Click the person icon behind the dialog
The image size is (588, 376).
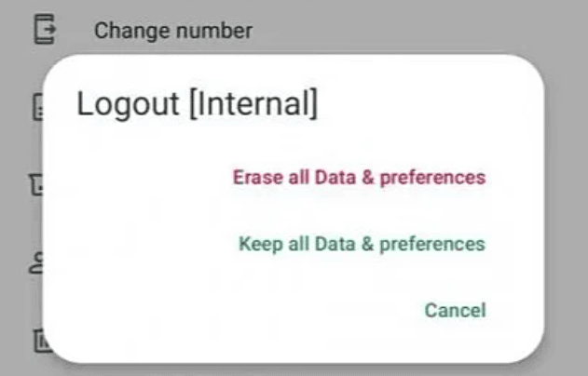pos(38,263)
